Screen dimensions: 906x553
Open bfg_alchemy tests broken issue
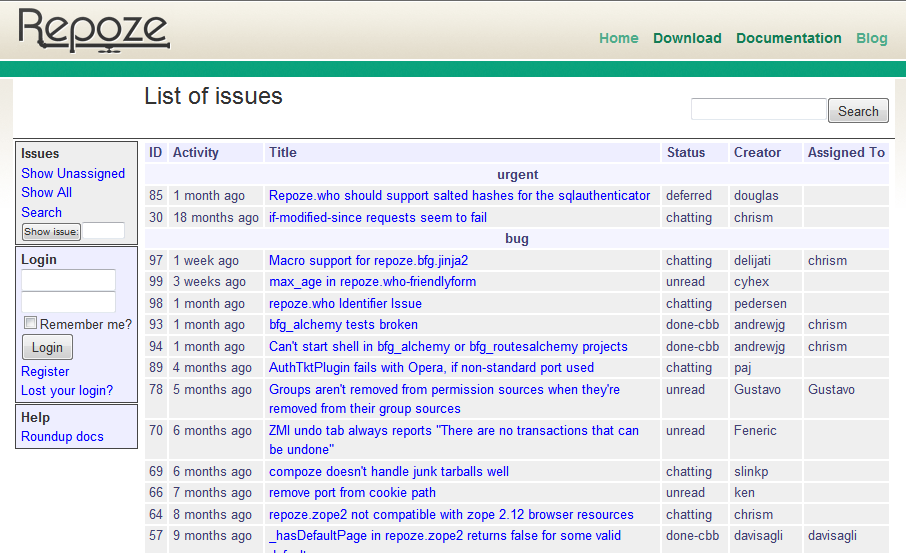pos(343,325)
